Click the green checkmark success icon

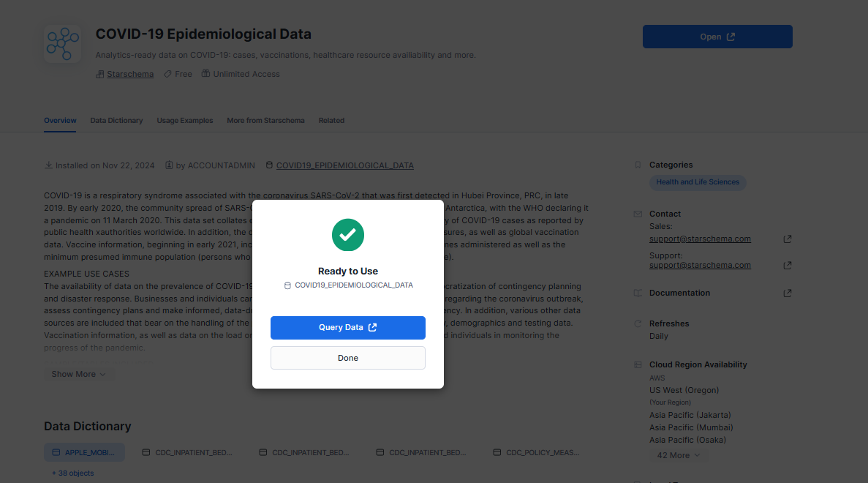(348, 234)
